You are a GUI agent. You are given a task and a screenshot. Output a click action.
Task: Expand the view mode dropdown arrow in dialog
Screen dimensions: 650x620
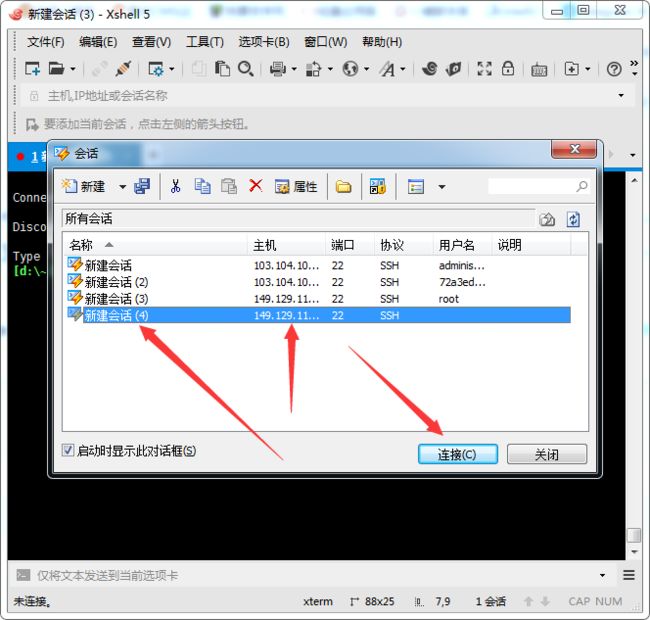(x=442, y=187)
